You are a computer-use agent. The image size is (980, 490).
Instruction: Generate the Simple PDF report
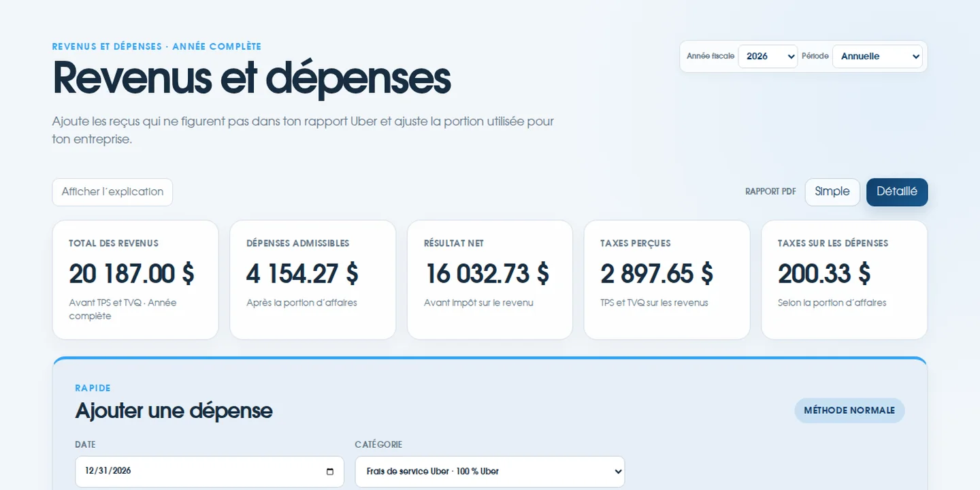[832, 192]
